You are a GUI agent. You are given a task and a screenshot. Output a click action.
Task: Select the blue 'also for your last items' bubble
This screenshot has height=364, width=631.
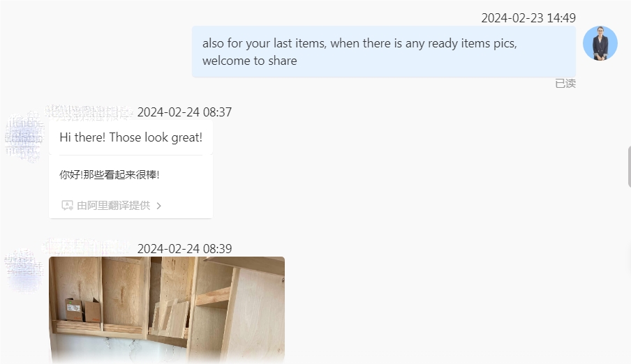pos(383,52)
